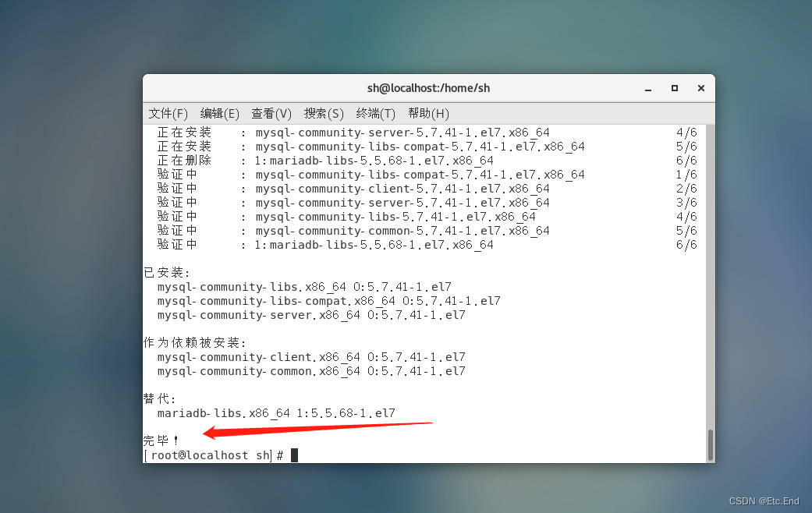Minimize the terminal window
This screenshot has width=812, height=513.
point(648,89)
